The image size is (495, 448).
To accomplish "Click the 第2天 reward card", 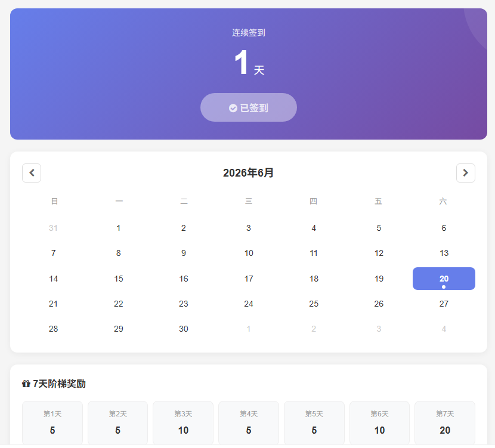I will click(117, 423).
